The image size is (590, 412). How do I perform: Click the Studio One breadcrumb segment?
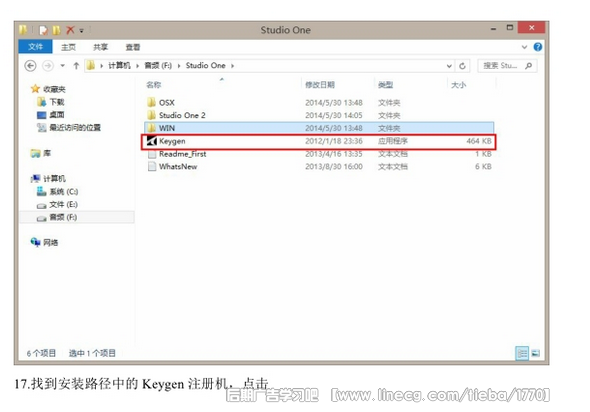click(x=205, y=65)
